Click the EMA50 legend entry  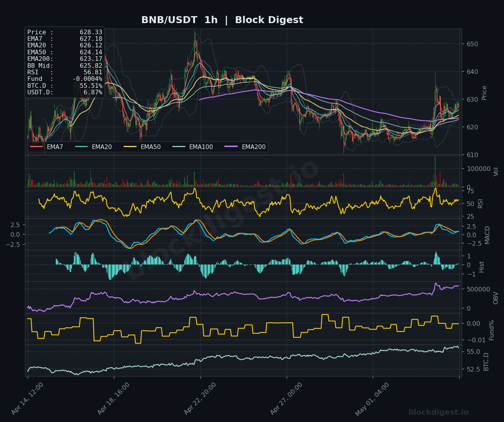pyautogui.click(x=142, y=147)
